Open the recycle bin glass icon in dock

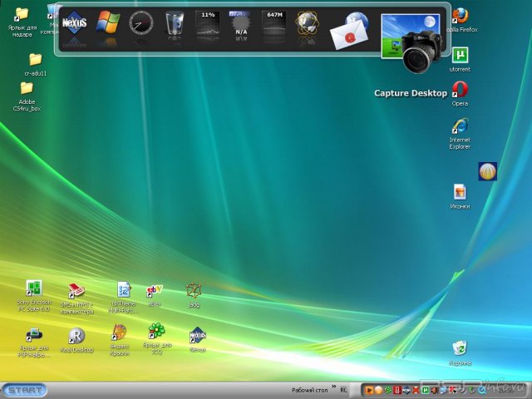[x=174, y=23]
